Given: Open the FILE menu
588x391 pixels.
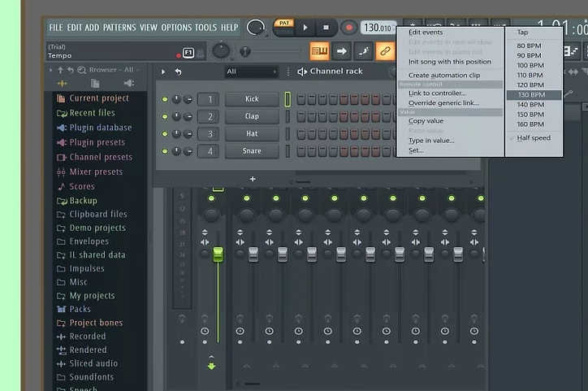Looking at the screenshot, I should coord(56,28).
